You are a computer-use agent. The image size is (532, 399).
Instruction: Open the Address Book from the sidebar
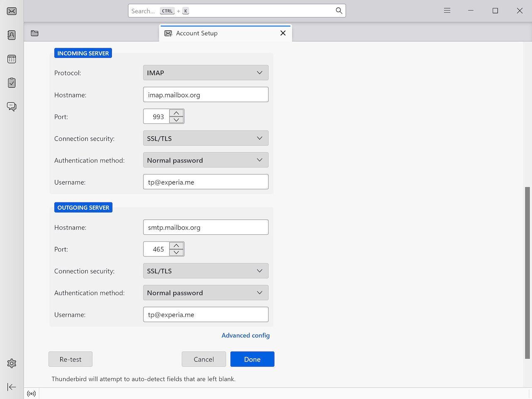11,34
